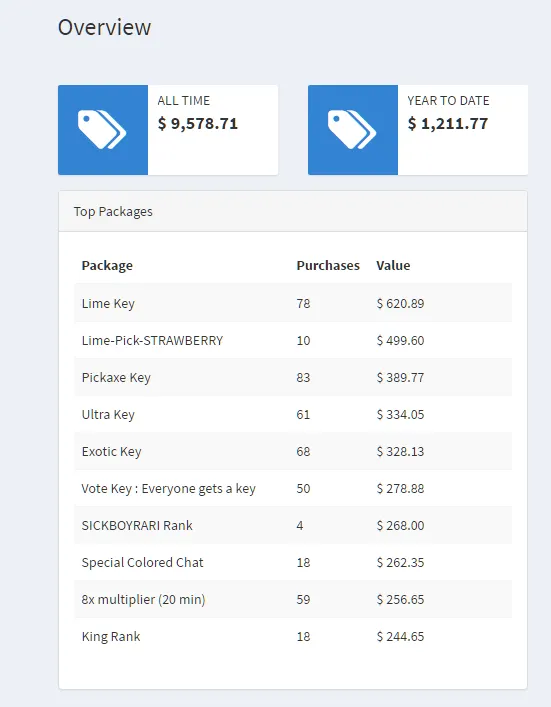551x707 pixels.
Task: Click the Value column header
Action: 393,266
